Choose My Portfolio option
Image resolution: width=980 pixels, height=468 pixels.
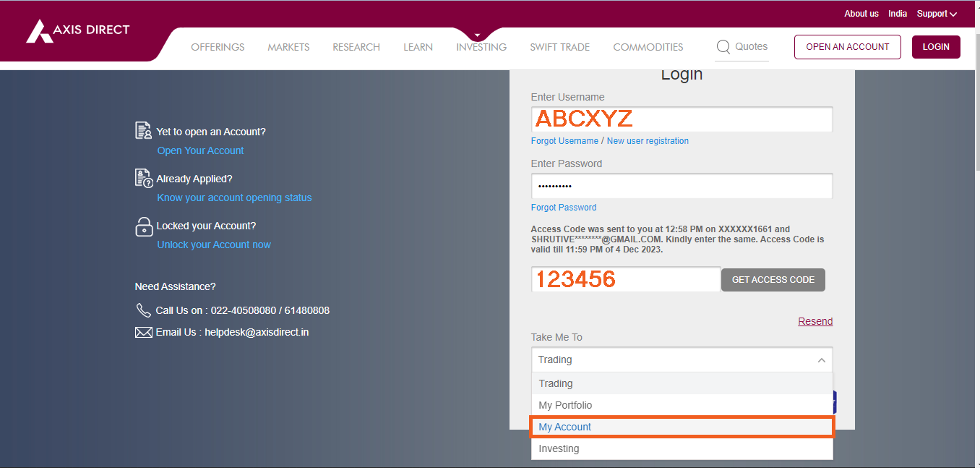pos(682,405)
